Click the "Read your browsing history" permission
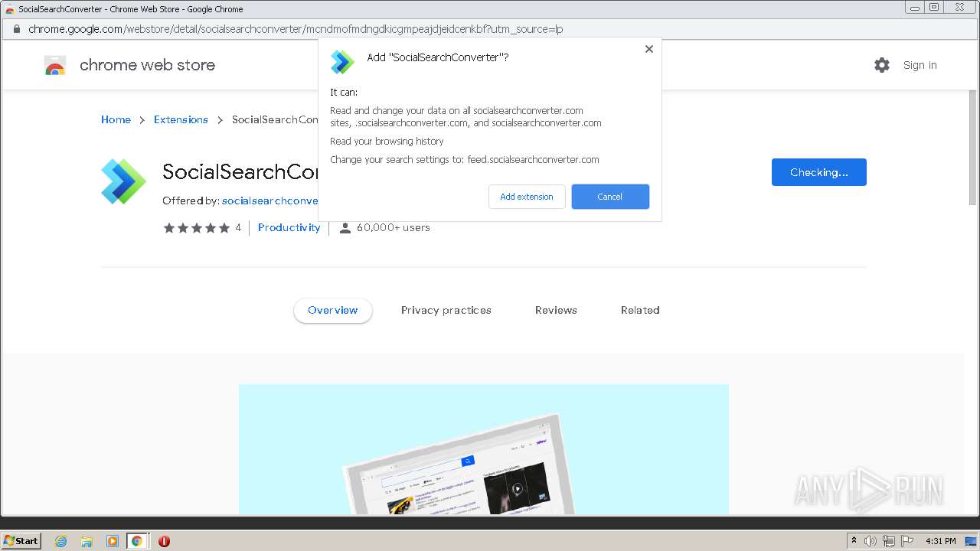Image resolution: width=980 pixels, height=551 pixels. (387, 141)
